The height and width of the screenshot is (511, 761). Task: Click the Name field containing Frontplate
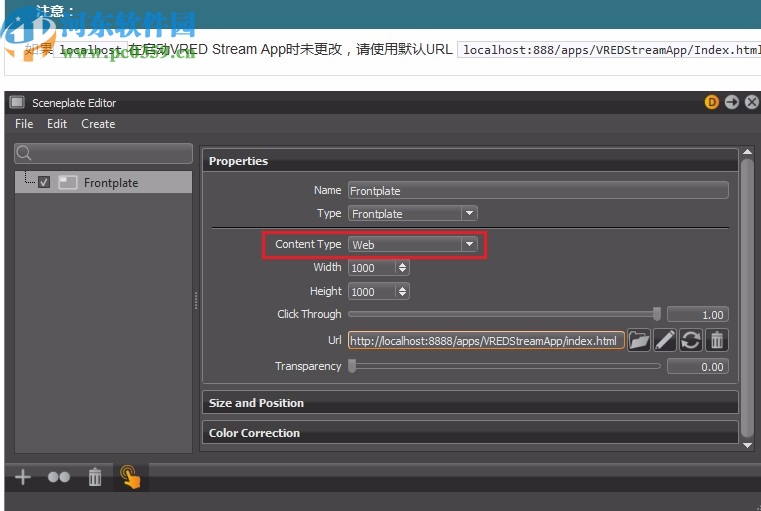coord(538,191)
